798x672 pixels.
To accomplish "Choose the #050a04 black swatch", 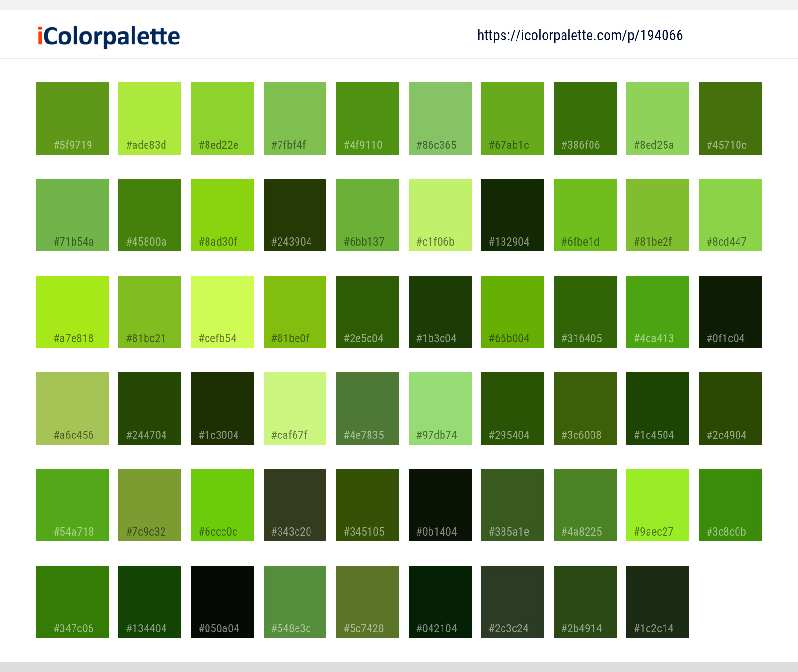I will pyautogui.click(x=222, y=602).
